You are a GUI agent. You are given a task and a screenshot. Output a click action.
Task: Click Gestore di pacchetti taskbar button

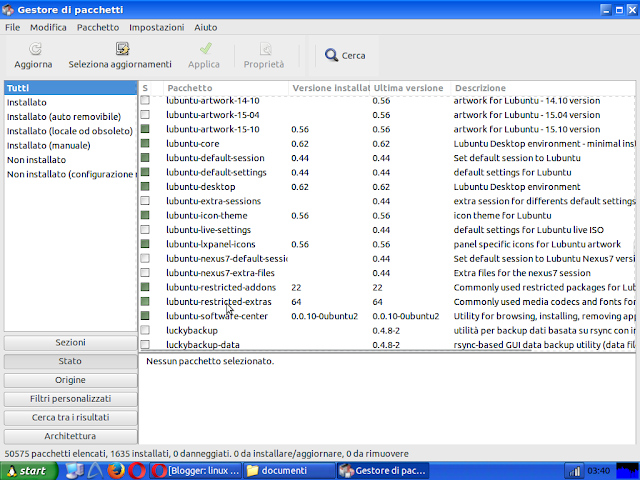pyautogui.click(x=383, y=471)
